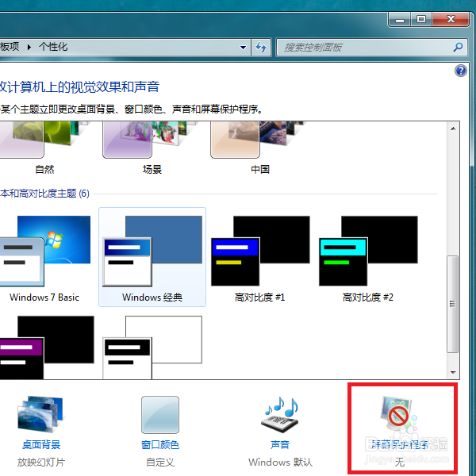This screenshot has height=476, width=476.
Task: Click the Windows 默认 sound scheme text
Action: pos(280,463)
